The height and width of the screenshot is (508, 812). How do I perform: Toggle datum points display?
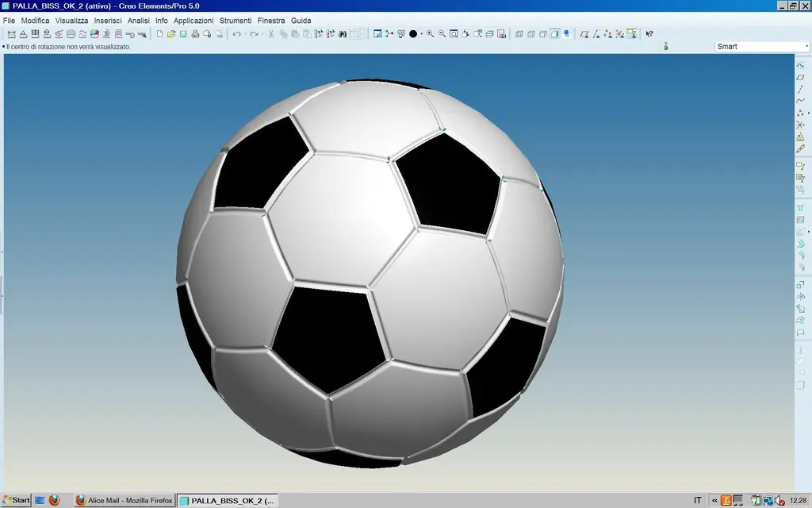click(x=608, y=34)
